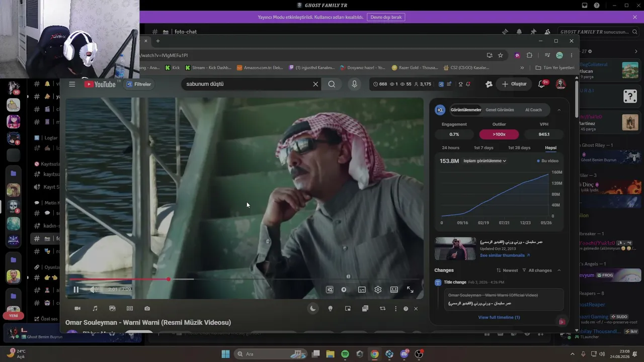Open the video thumbnail in vidIQ panel

click(455, 248)
